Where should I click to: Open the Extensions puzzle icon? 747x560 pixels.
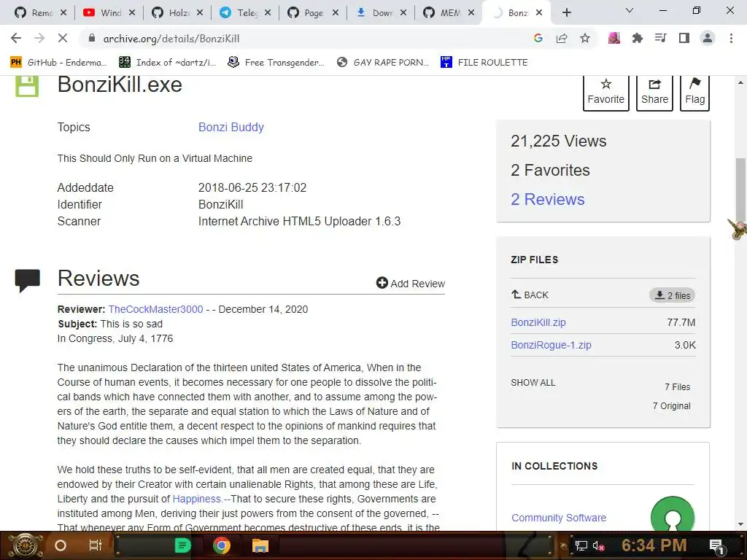click(637, 38)
